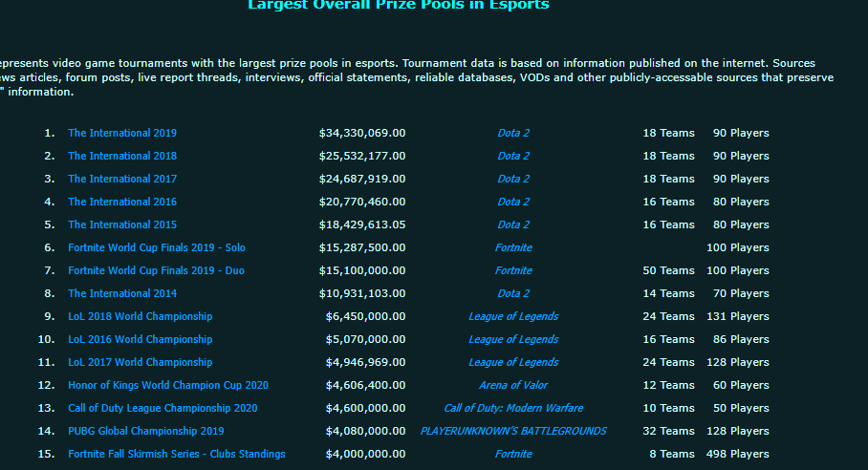
Task: Click League of Legends link in row 9
Action: 513,317
